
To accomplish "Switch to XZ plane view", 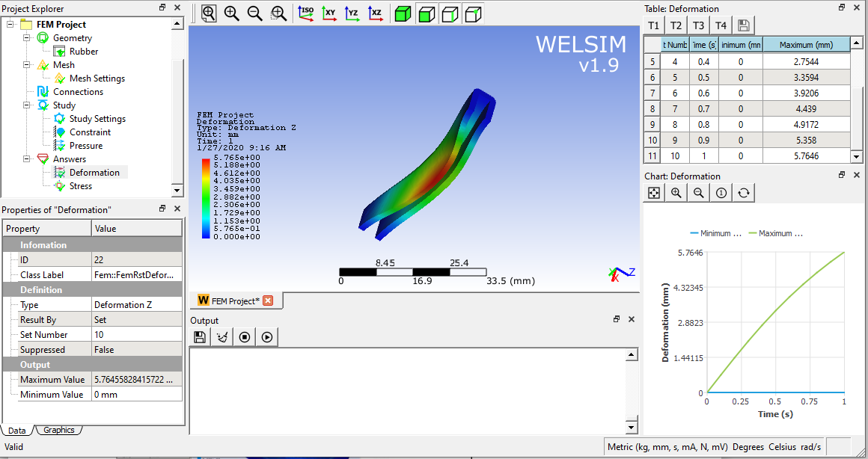I will [x=376, y=13].
